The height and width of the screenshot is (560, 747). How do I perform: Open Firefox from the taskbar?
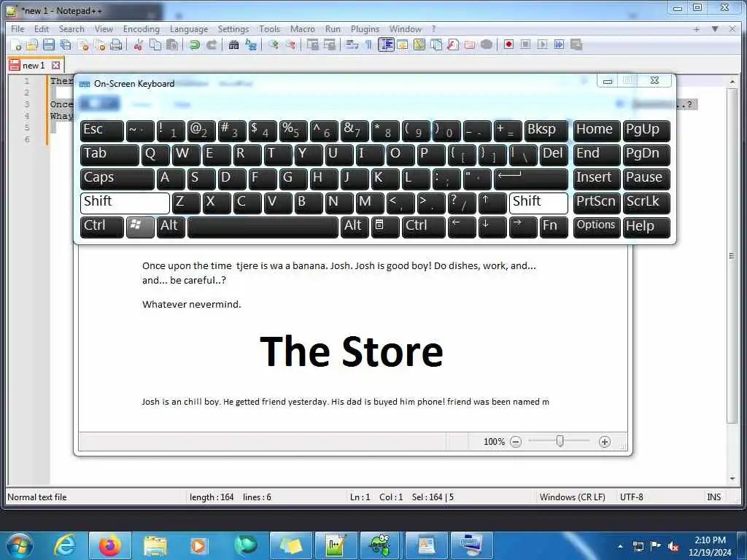110,545
